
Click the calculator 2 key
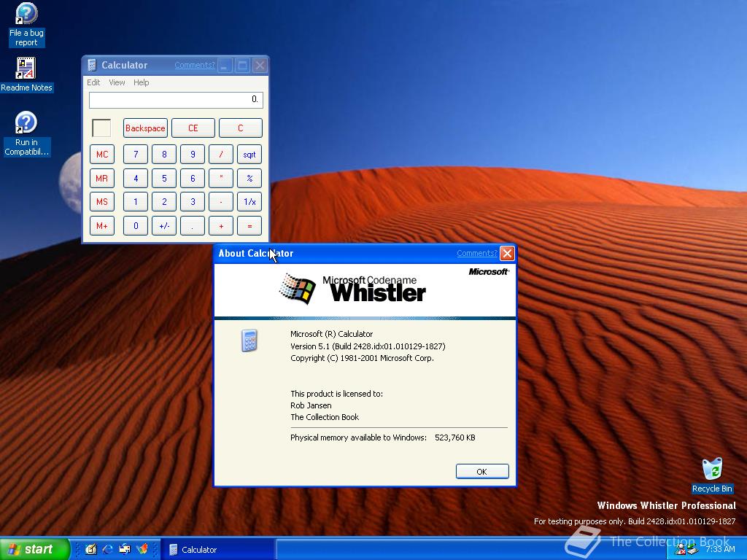click(x=164, y=202)
